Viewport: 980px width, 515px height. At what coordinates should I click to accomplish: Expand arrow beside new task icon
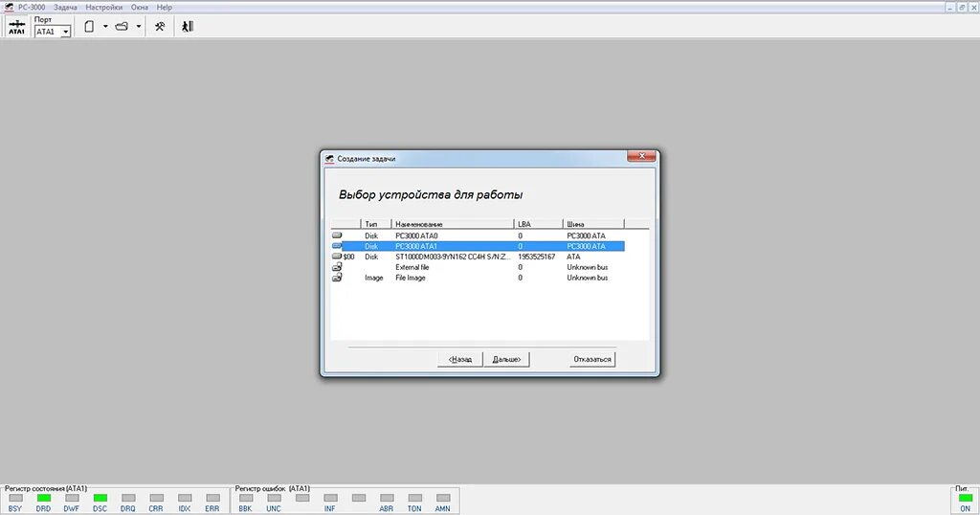(105, 26)
